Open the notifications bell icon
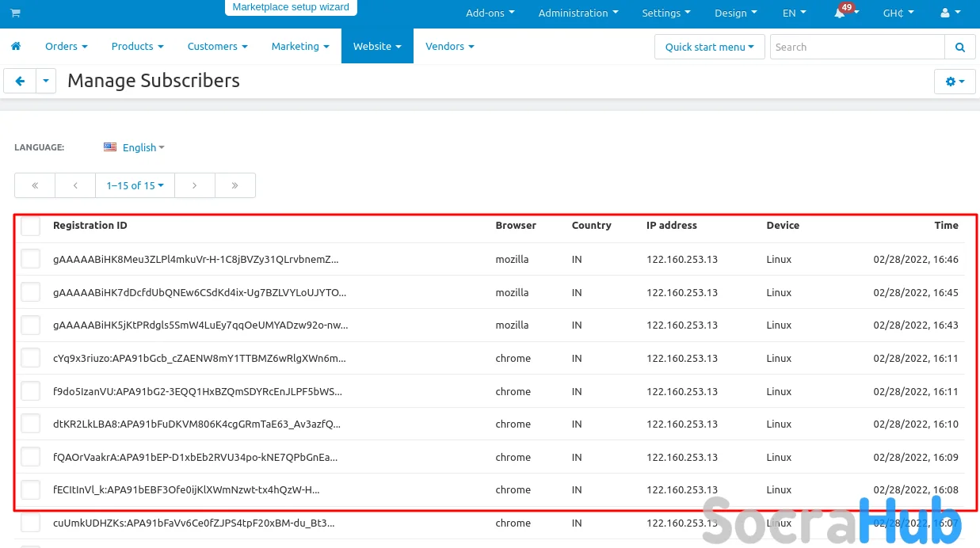Image resolution: width=980 pixels, height=548 pixels. [x=840, y=13]
